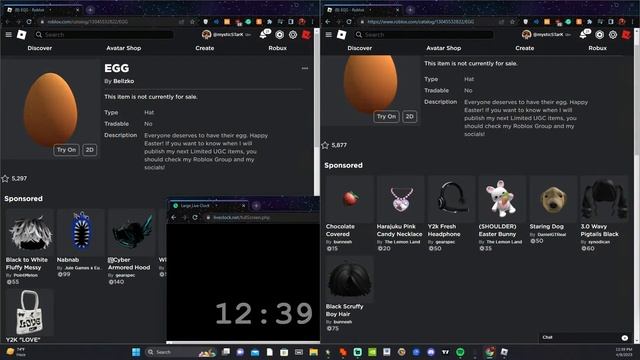This screenshot has height=360, width=640.
Task: Reload the page in left Roblox browser
Action: [29, 22]
